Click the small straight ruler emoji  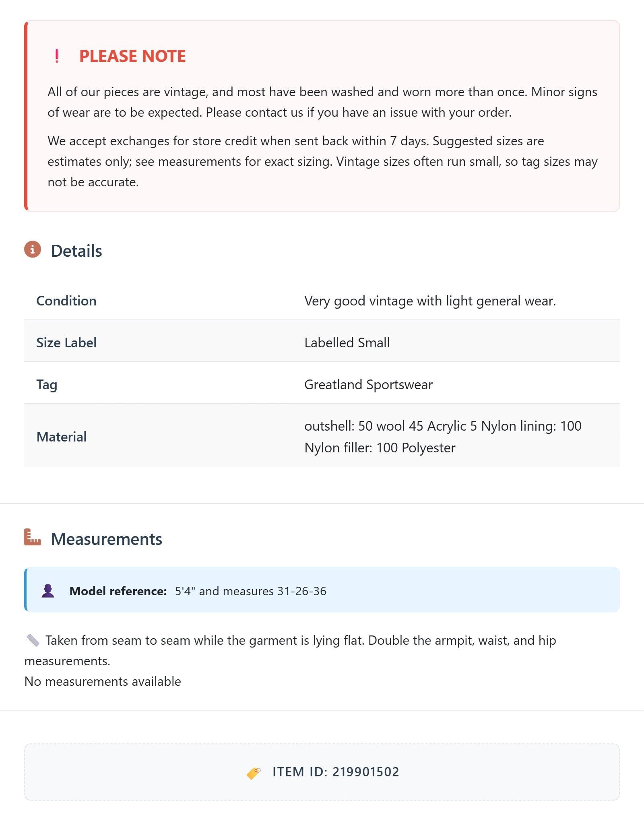click(33, 640)
